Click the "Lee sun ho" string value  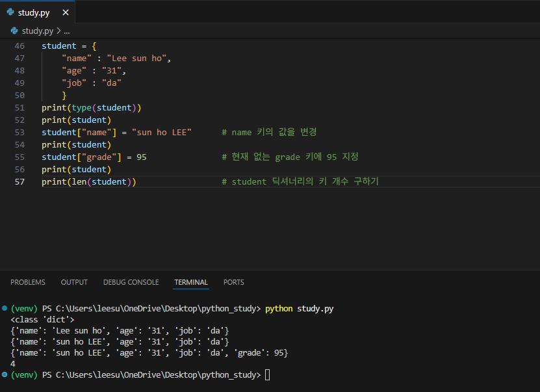pyautogui.click(x=136, y=59)
